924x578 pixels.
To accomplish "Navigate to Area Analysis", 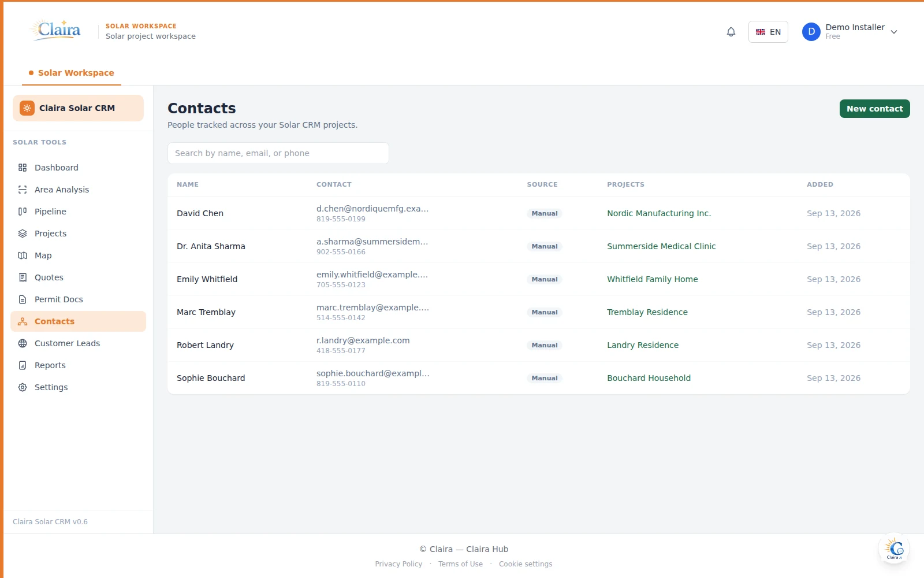I will [x=78, y=190].
